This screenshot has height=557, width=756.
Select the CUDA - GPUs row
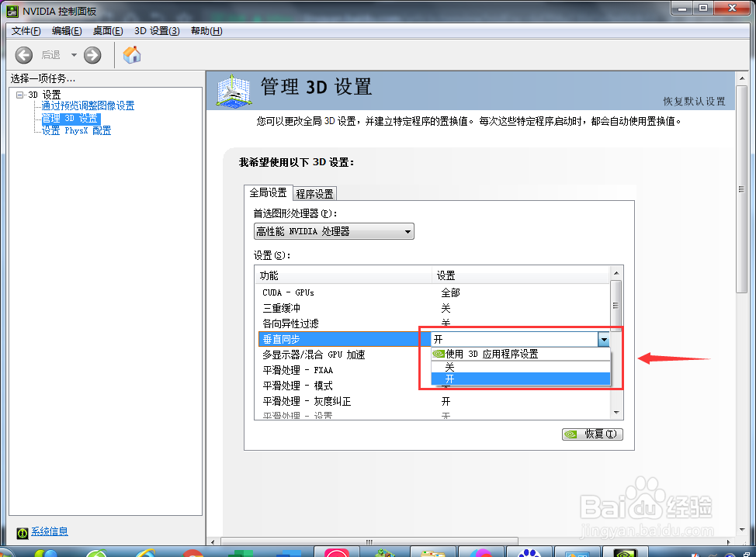click(433, 292)
